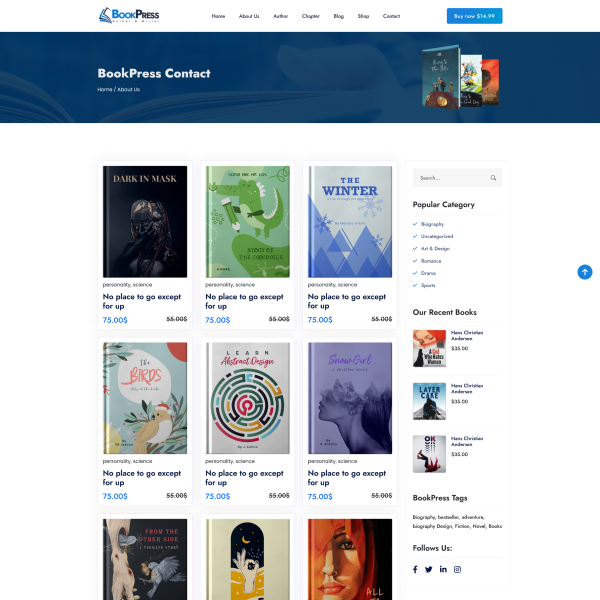Select the Biography category
The image size is (600, 600).
[432, 224]
